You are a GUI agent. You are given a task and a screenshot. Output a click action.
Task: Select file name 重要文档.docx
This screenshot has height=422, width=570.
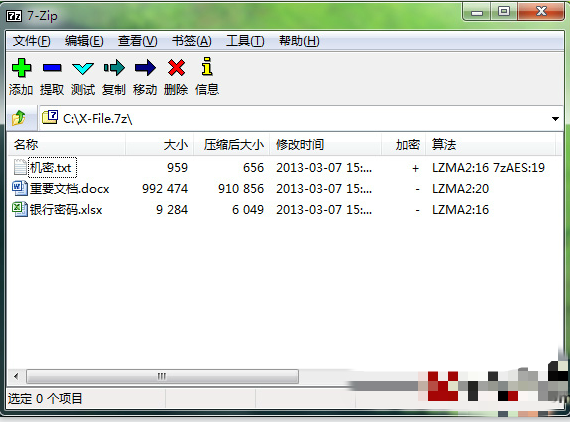69,189
